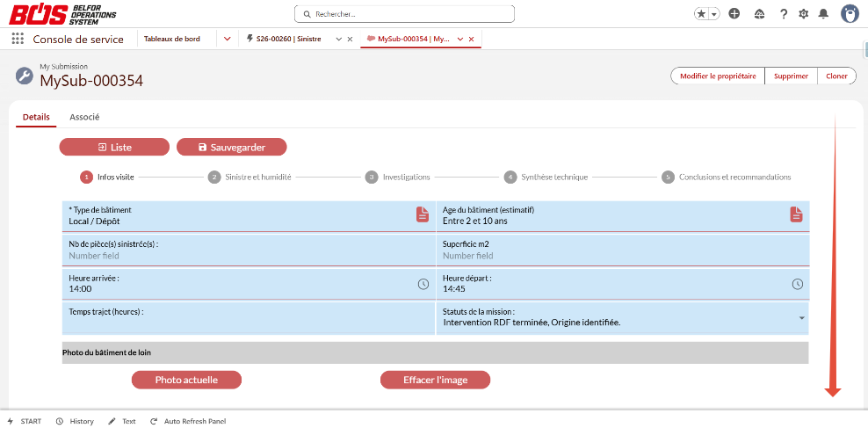Image resolution: width=868 pixels, height=428 pixels.
Task: Click the Photo du bâtiment de loin header
Action: pyautogui.click(x=436, y=352)
